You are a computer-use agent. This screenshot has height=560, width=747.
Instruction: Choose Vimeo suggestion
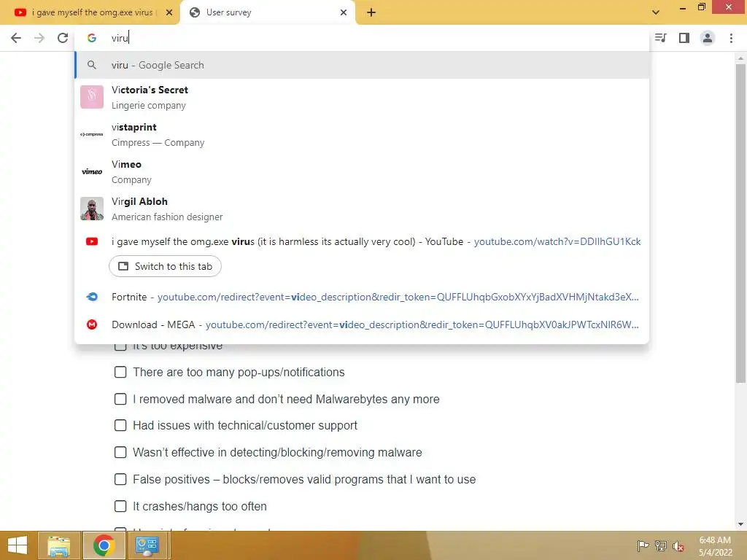point(362,171)
